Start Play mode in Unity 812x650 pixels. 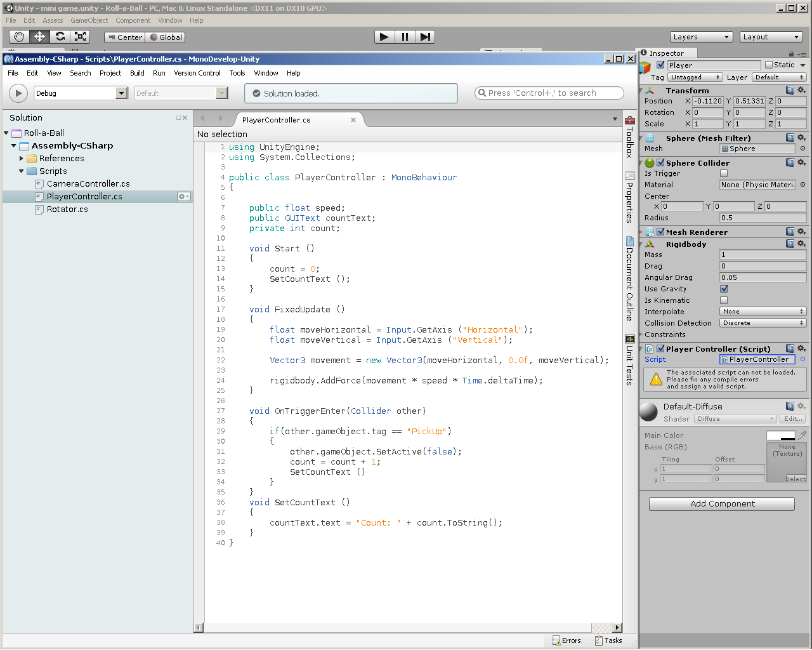tap(384, 37)
